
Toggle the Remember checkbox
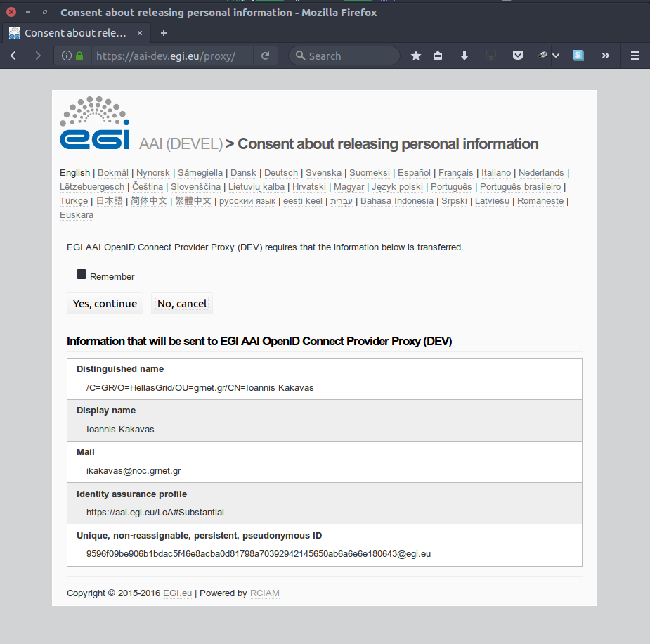point(82,275)
